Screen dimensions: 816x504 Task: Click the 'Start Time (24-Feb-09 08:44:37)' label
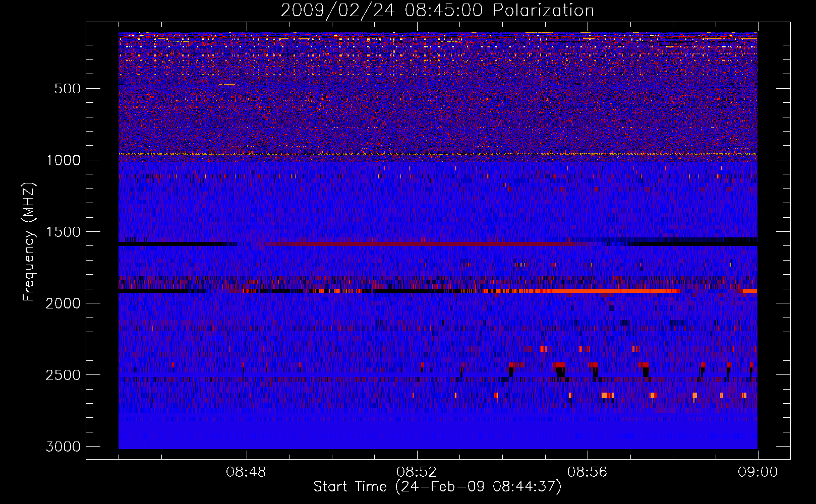click(437, 487)
